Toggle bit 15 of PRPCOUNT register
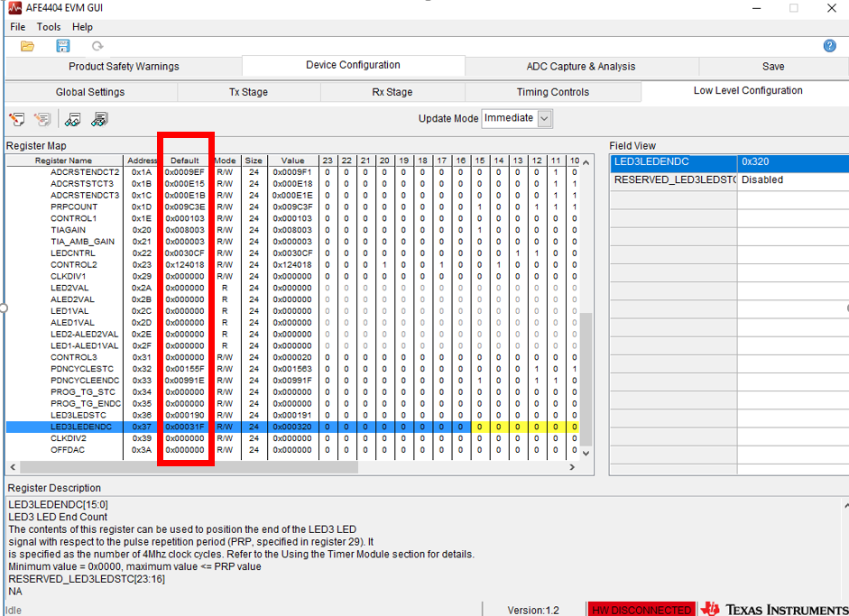The image size is (849, 616). click(480, 207)
